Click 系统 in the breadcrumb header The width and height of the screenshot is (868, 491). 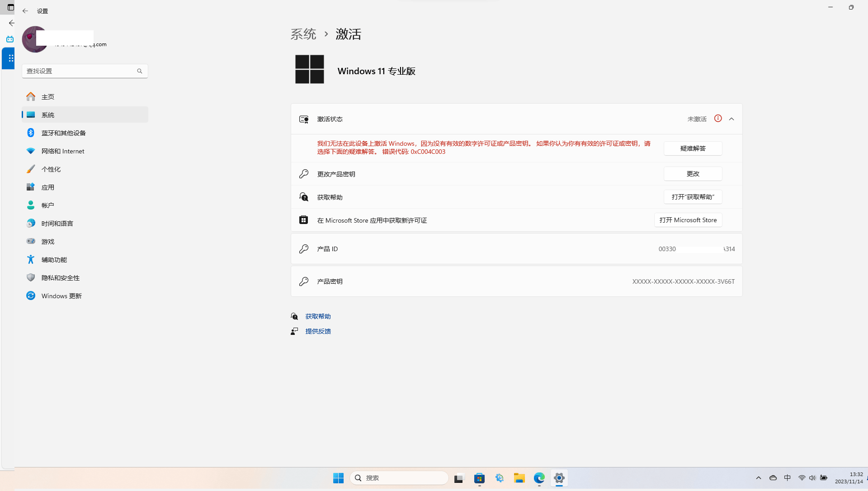pos(303,34)
